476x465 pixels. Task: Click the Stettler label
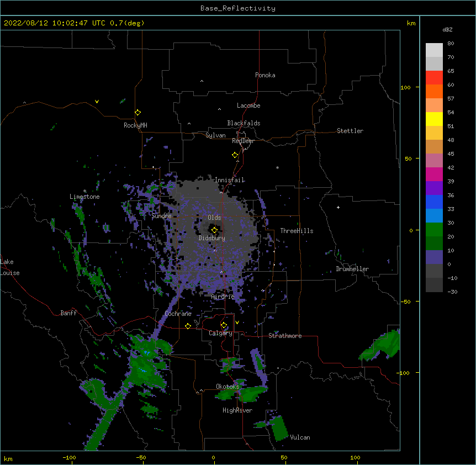[350, 131]
